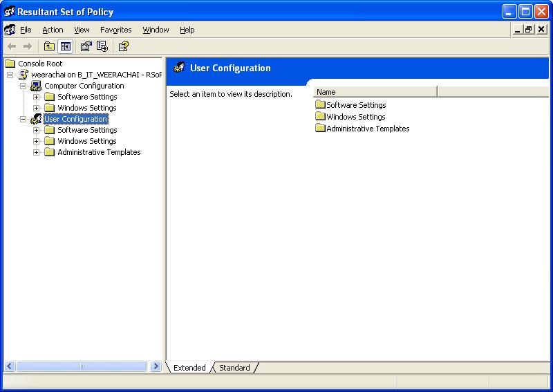Minimize the inner console child window
The height and width of the screenshot is (392, 553).
pyautogui.click(x=517, y=30)
